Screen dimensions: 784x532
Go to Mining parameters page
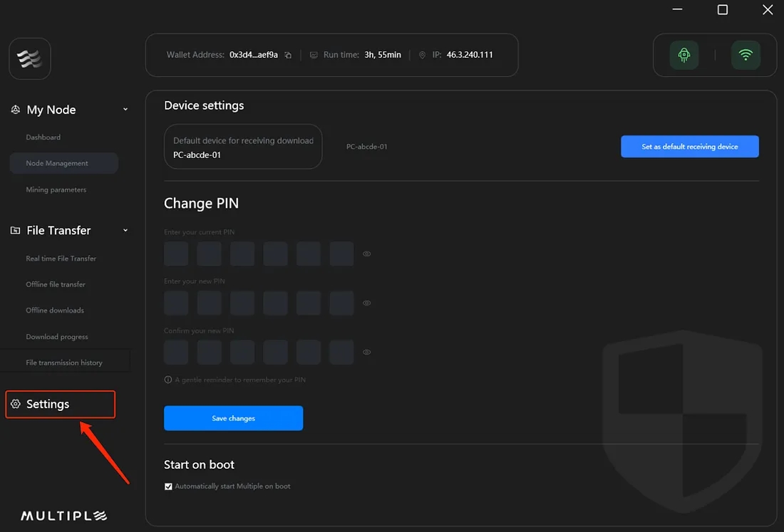[56, 190]
